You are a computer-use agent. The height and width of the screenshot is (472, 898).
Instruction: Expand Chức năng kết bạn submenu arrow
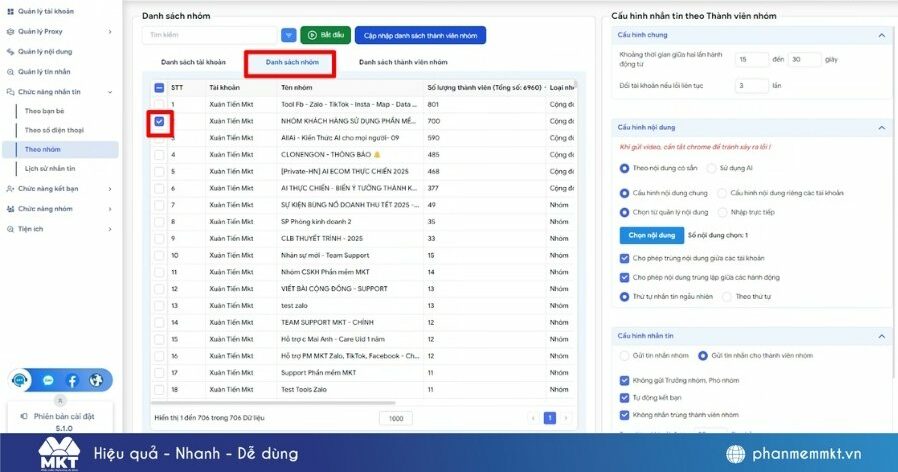110,188
